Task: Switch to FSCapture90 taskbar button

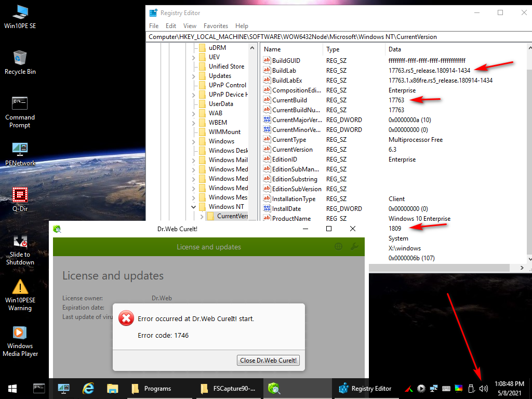Action: (x=228, y=389)
